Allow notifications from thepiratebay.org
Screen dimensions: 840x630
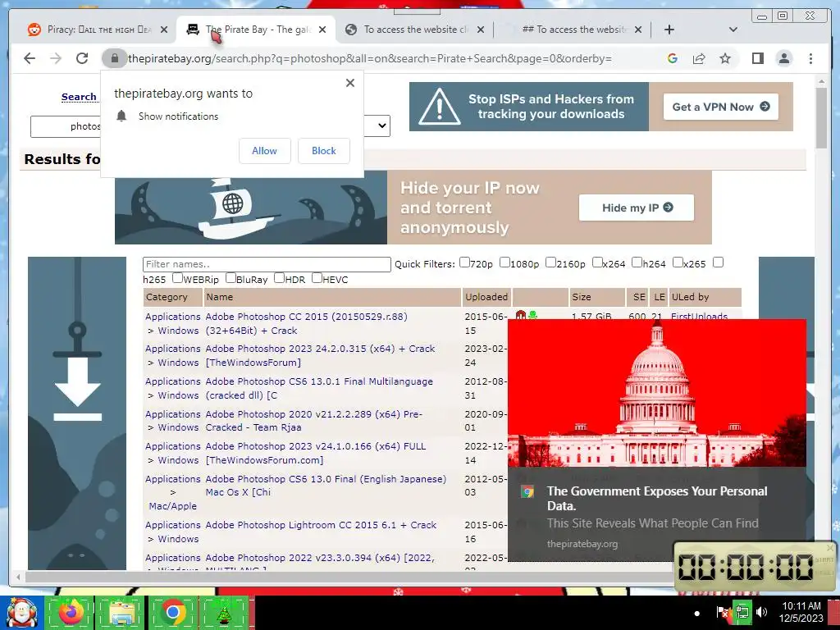tap(265, 151)
